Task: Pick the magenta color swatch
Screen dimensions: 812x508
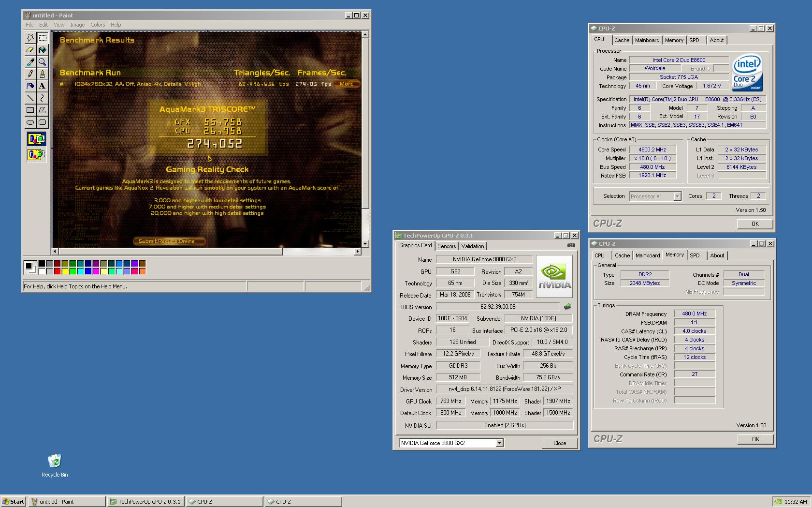Action: pos(96,271)
